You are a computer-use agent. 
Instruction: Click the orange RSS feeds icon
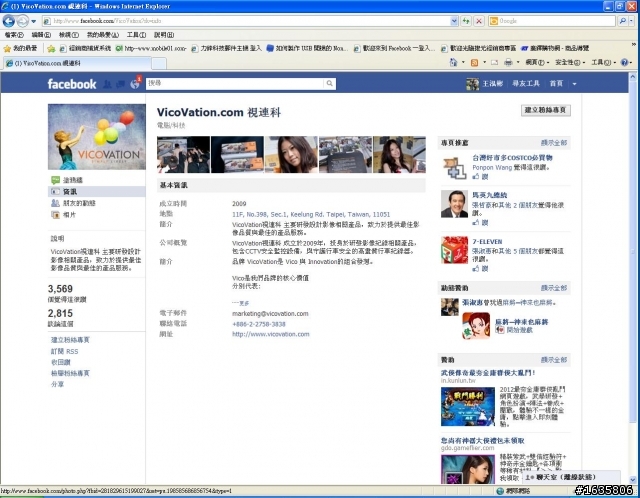pyautogui.click(x=474, y=62)
